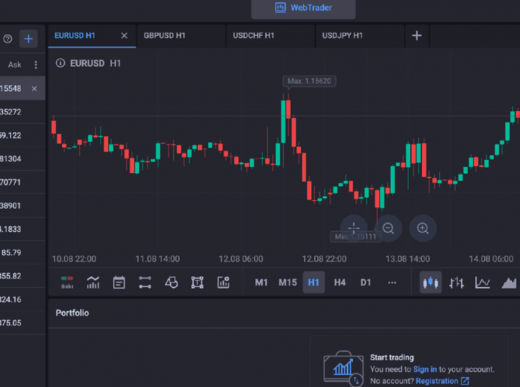The image size is (520, 387).
Task: Set timeframe to H4
Action: click(340, 283)
